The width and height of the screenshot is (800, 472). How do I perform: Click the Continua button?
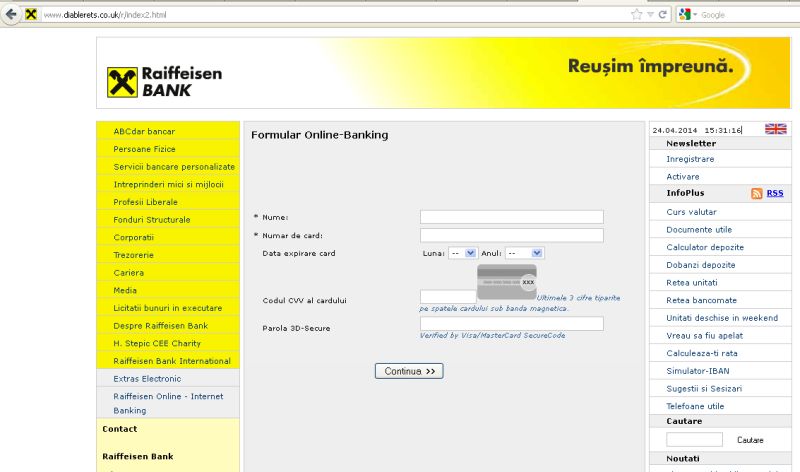coord(409,371)
